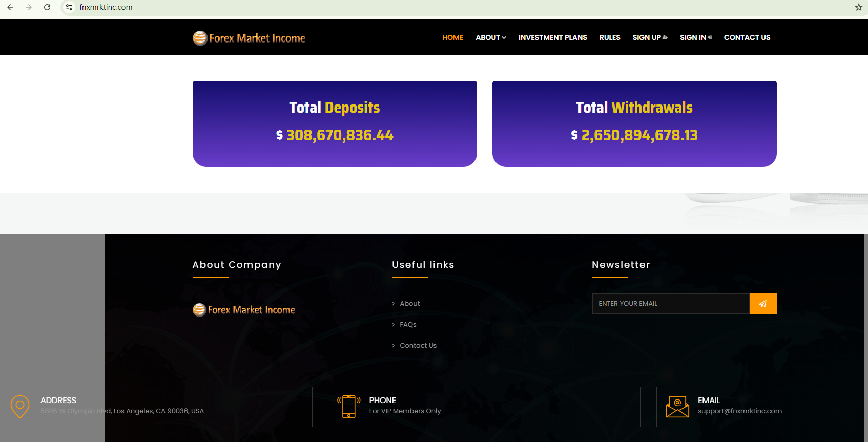Submit newsletter with the paper plane button
Screen dimensions: 868x442
point(763,304)
